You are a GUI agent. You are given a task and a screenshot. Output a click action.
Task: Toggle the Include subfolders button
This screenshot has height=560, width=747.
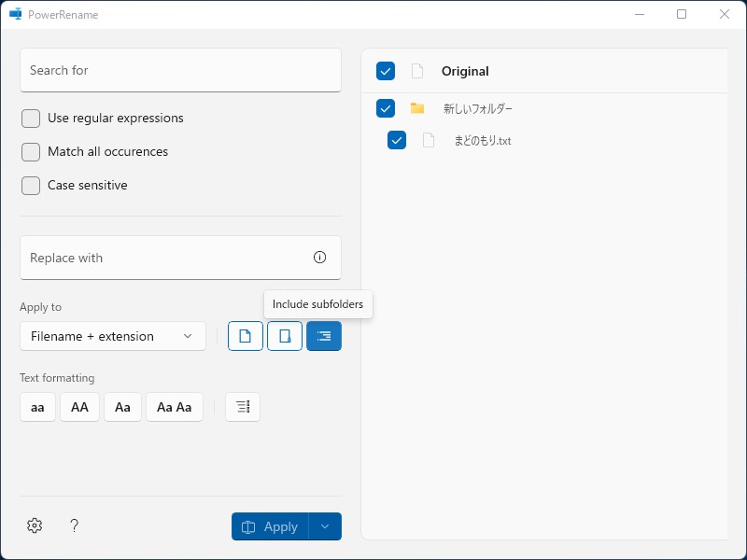pyautogui.click(x=324, y=336)
